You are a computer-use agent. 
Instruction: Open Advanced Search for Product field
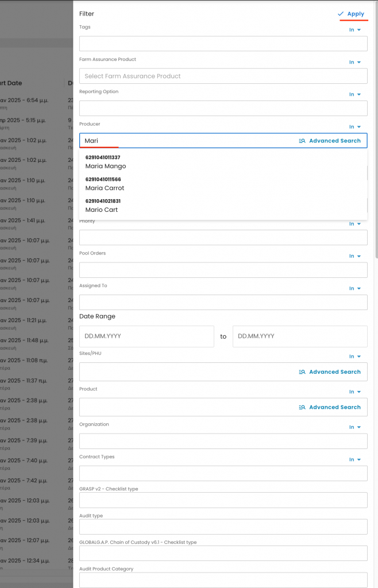pos(330,408)
